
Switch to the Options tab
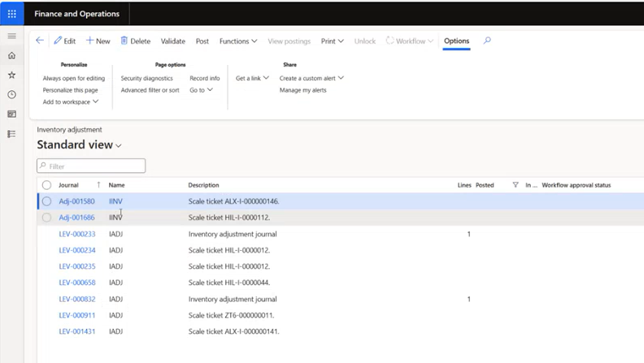point(456,41)
